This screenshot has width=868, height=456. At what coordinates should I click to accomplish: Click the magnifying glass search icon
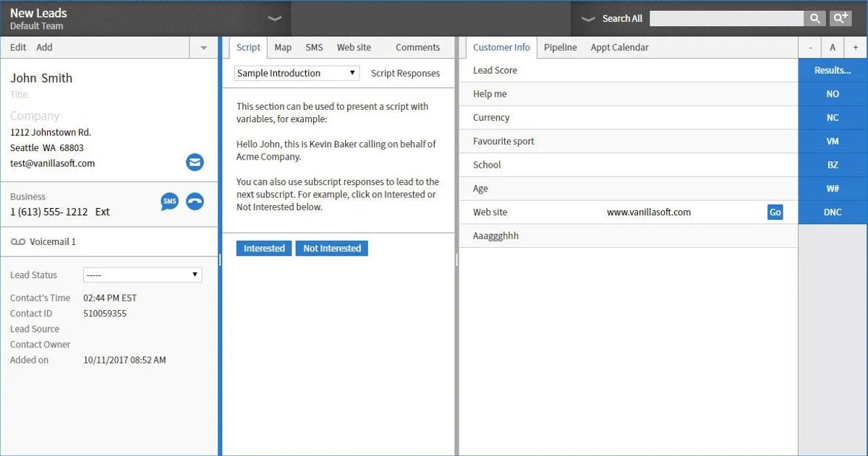point(814,19)
